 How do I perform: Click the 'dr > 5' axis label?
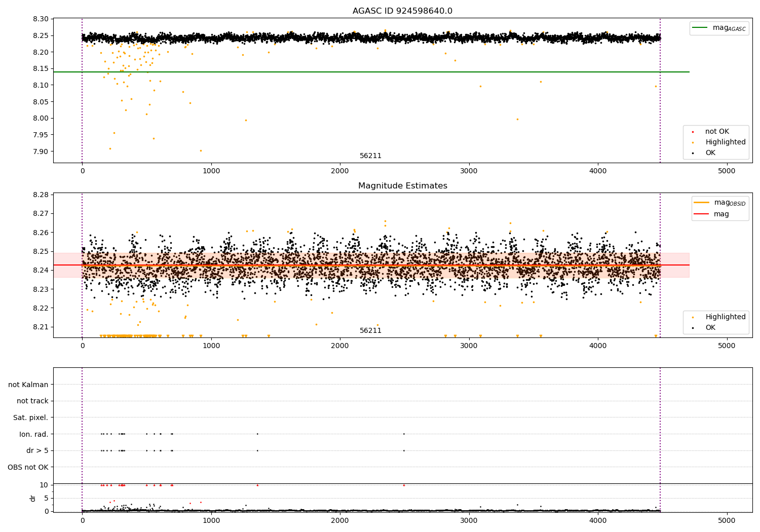tap(37, 450)
